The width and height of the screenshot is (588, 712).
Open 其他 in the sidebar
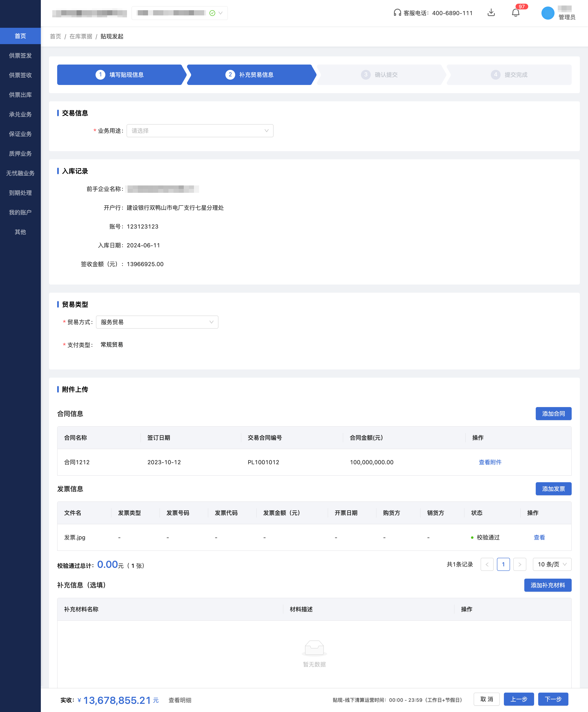pyautogui.click(x=20, y=232)
